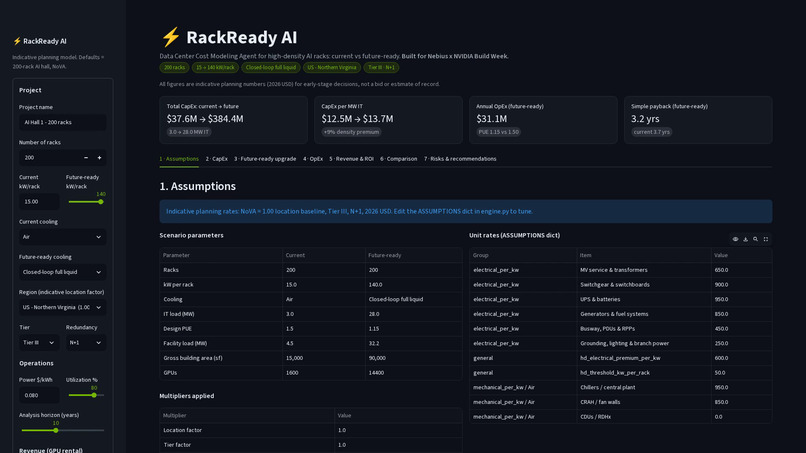Click the '15 → 140 kW/rack' badge
This screenshot has width=806, height=453.
(215, 67)
